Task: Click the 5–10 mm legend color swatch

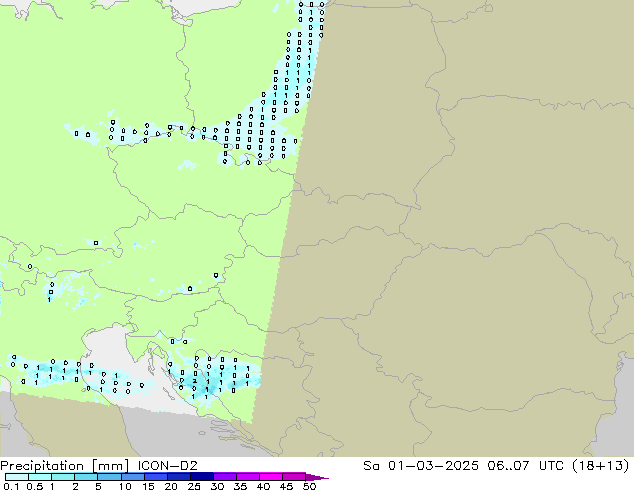Action: [109, 477]
